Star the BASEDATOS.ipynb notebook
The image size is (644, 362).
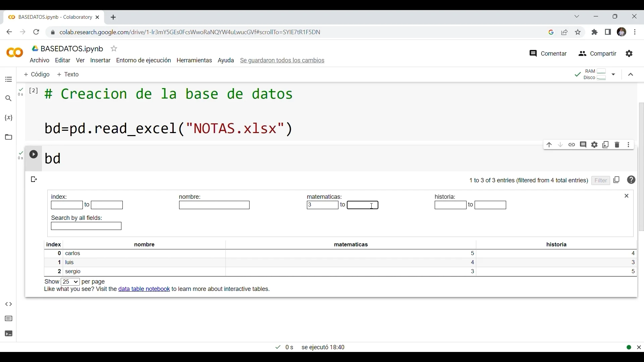114,49
